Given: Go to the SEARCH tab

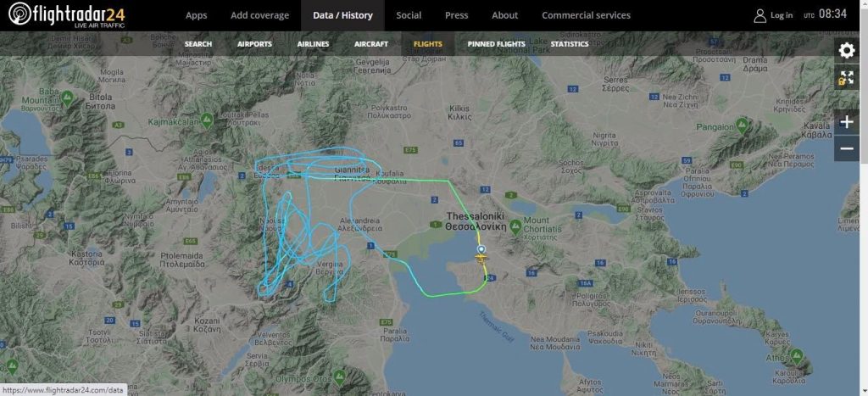Looking at the screenshot, I should [x=198, y=44].
